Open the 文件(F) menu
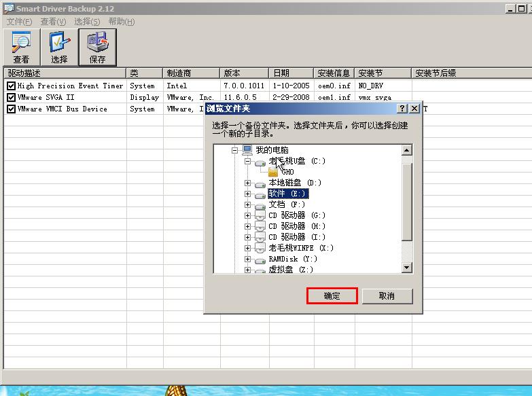This screenshot has width=532, height=396. tap(19, 22)
